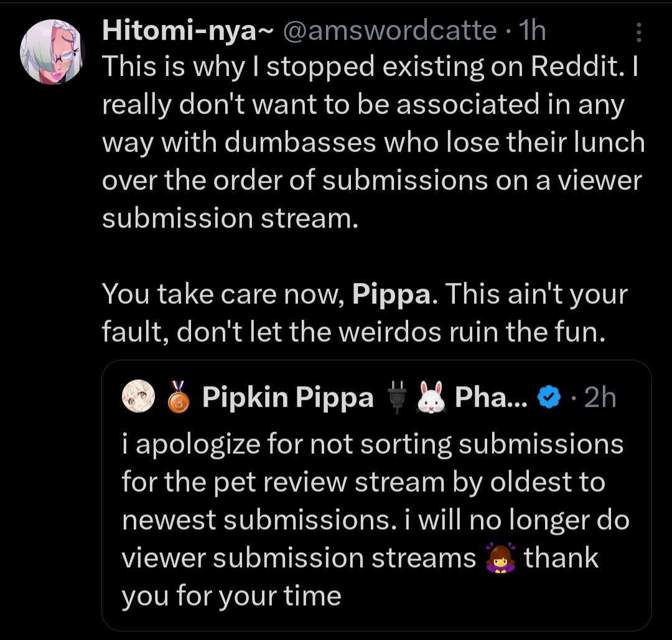This screenshot has height=640, width=672.
Task: Click the electric plug emoji in quoted name
Action: tap(397, 397)
